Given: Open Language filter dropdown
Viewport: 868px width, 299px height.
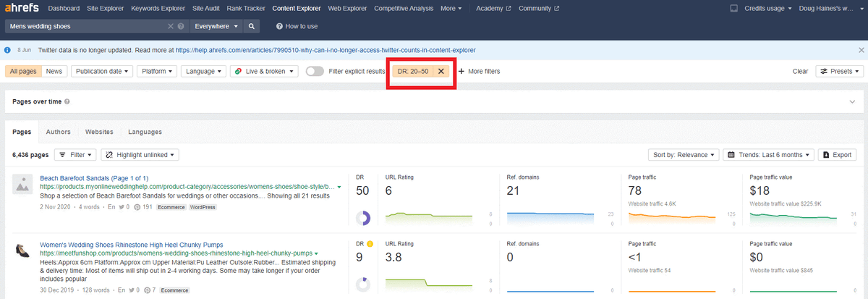Looking at the screenshot, I should 203,71.
